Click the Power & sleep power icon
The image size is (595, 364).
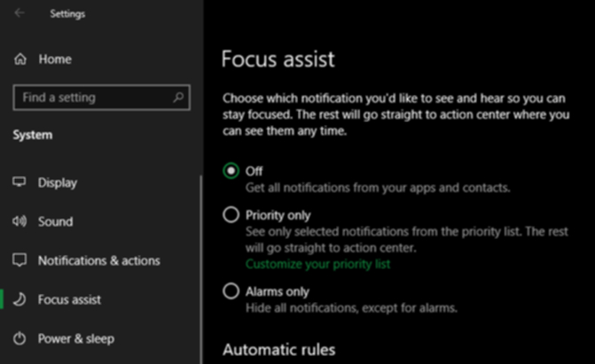(x=20, y=338)
